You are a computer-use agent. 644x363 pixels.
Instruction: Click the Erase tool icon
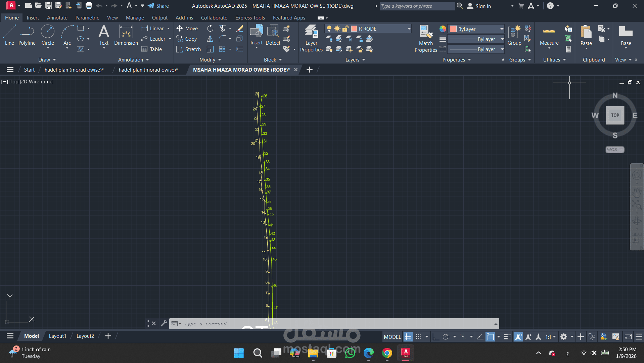(240, 29)
